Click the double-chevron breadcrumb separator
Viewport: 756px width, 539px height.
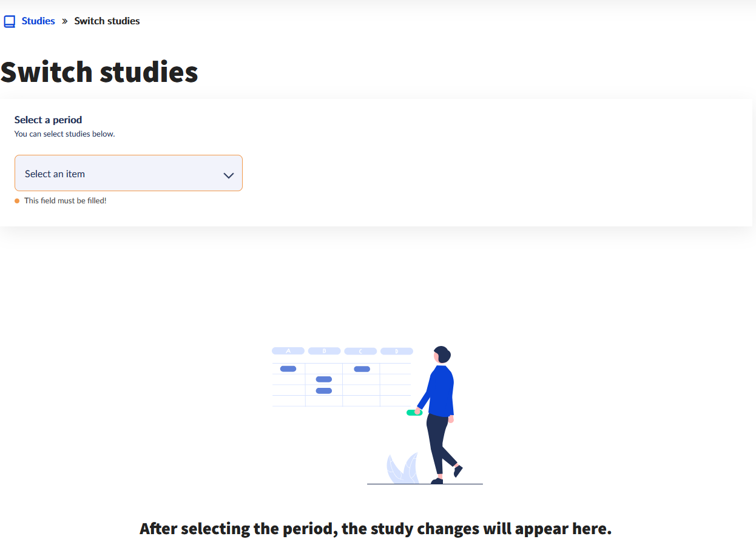65,21
